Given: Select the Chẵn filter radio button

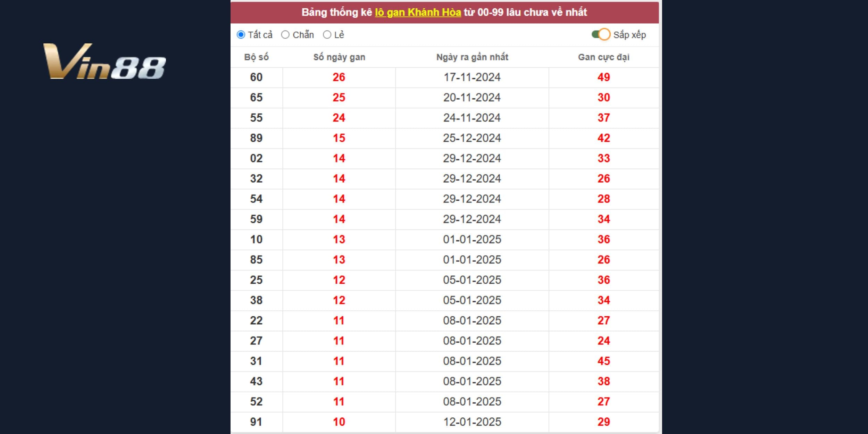Looking at the screenshot, I should (285, 35).
